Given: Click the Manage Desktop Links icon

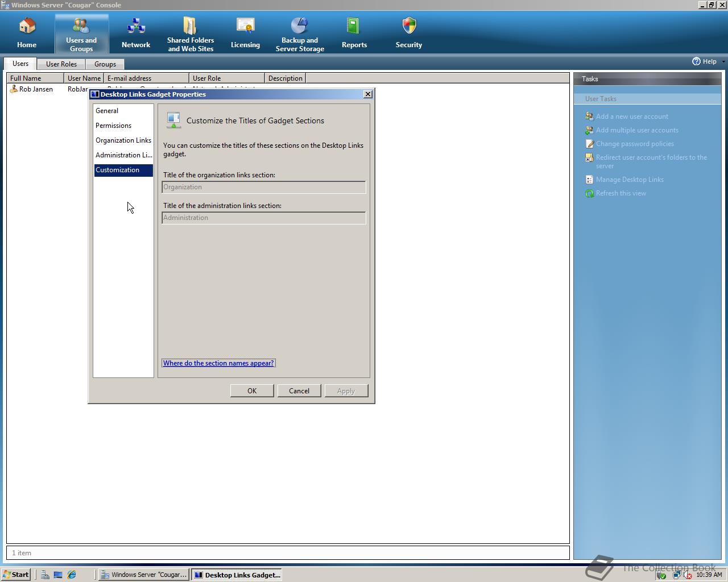Looking at the screenshot, I should pos(589,179).
